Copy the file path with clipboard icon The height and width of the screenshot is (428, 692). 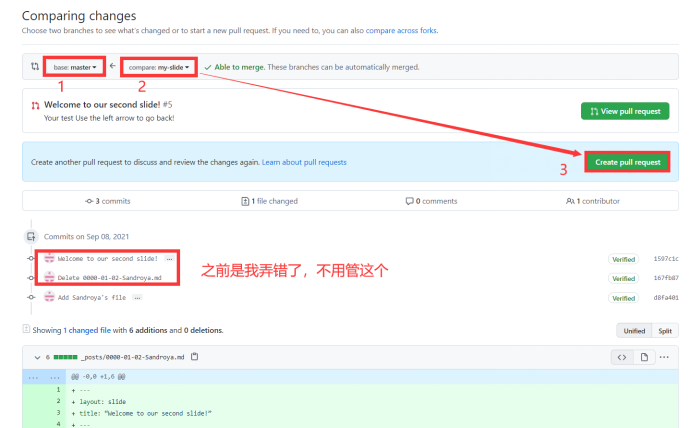click(x=195, y=357)
